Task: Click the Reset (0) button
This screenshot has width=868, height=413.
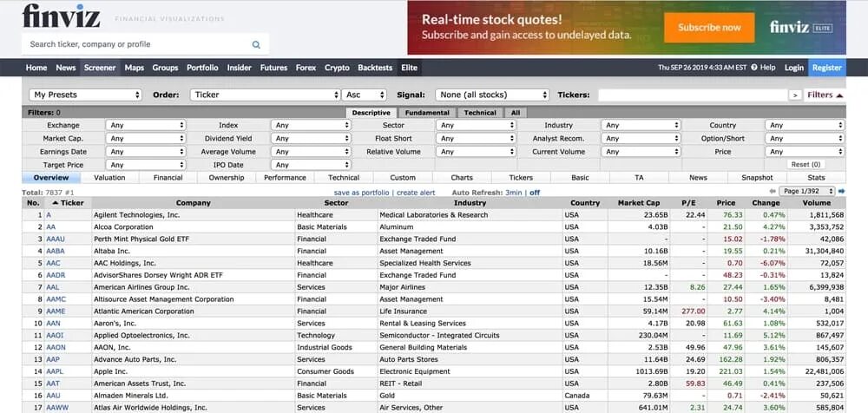Action: 806,165
